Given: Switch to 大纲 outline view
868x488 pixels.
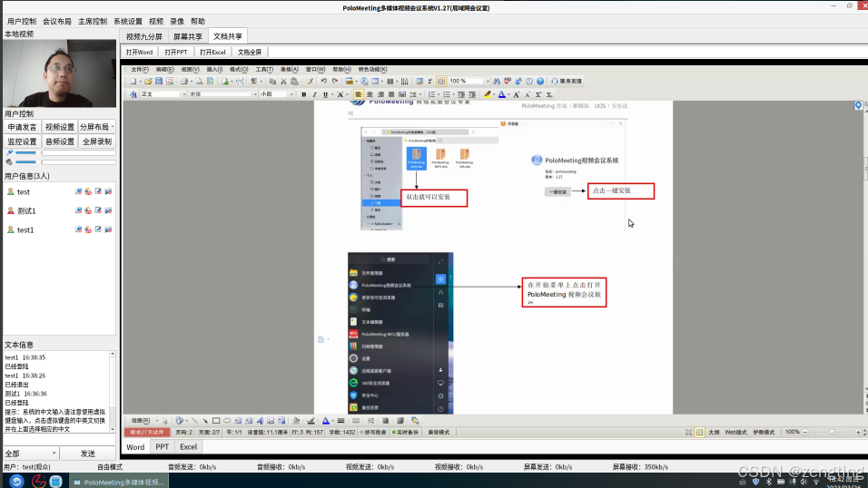Looking at the screenshot, I should 714,432.
